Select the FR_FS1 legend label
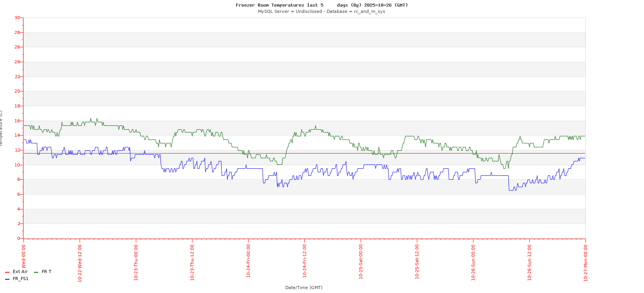Screen dimensions: 644x293 pos(20,279)
